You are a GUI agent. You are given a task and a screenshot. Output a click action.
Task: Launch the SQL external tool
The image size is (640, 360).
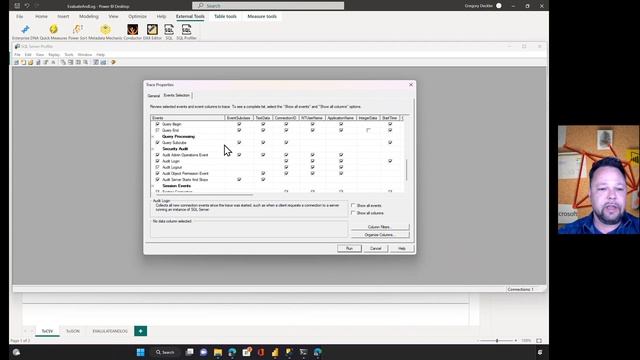(169, 32)
